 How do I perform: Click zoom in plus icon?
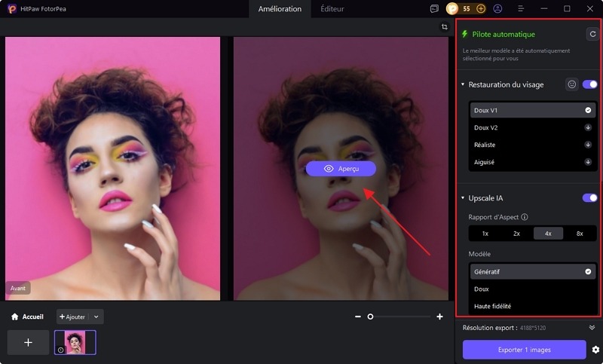click(x=439, y=317)
